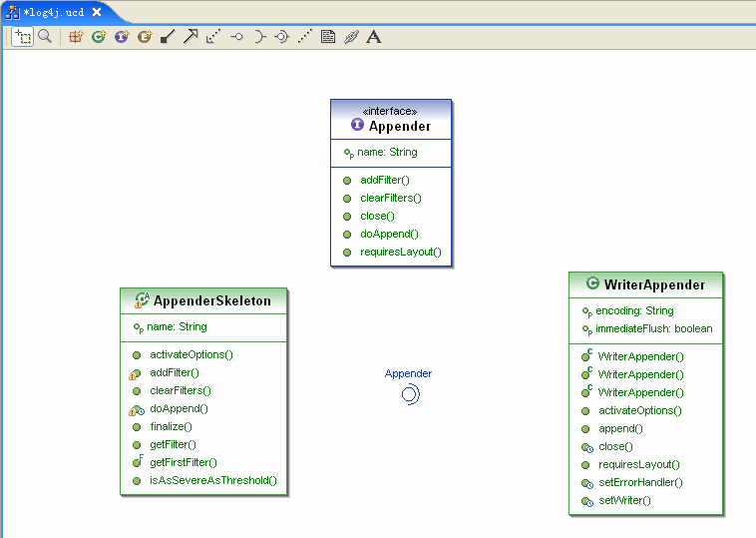
Task: Select finalize() in AppenderSkeleton
Action: 172,426
